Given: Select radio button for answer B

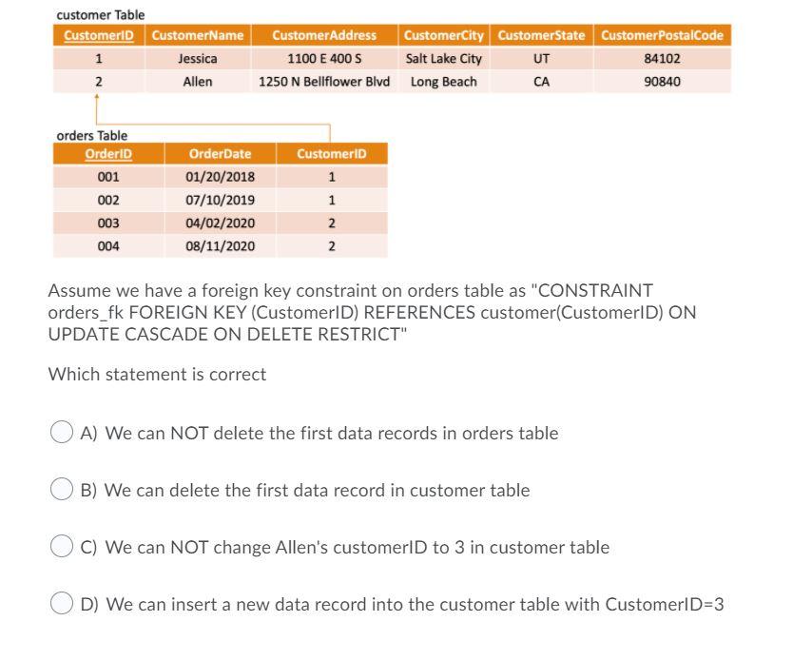Looking at the screenshot, I should tap(61, 490).
